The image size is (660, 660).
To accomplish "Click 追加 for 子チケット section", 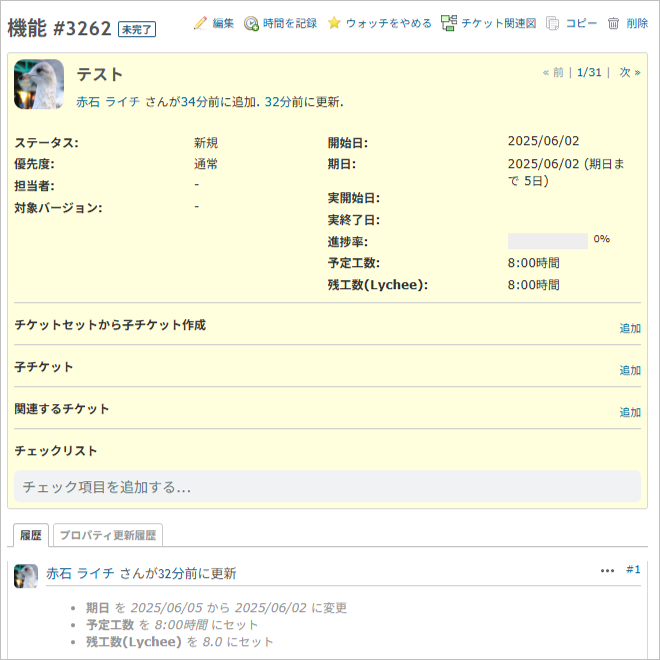I will [x=630, y=370].
